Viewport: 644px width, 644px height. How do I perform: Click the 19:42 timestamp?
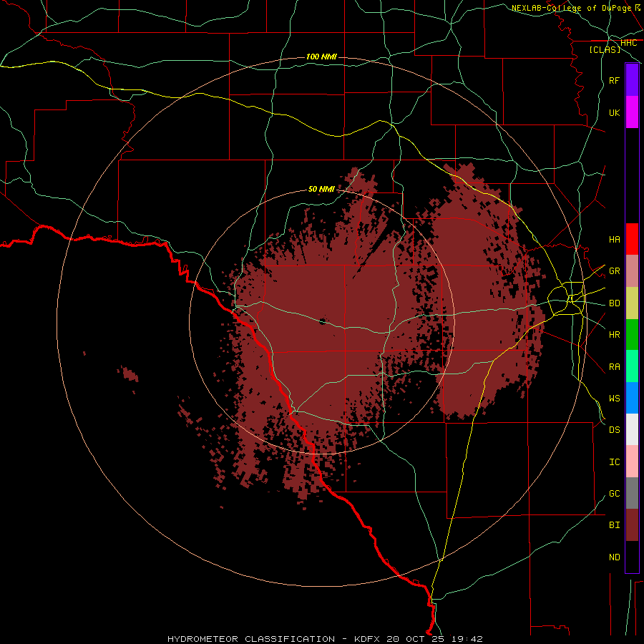(467, 639)
